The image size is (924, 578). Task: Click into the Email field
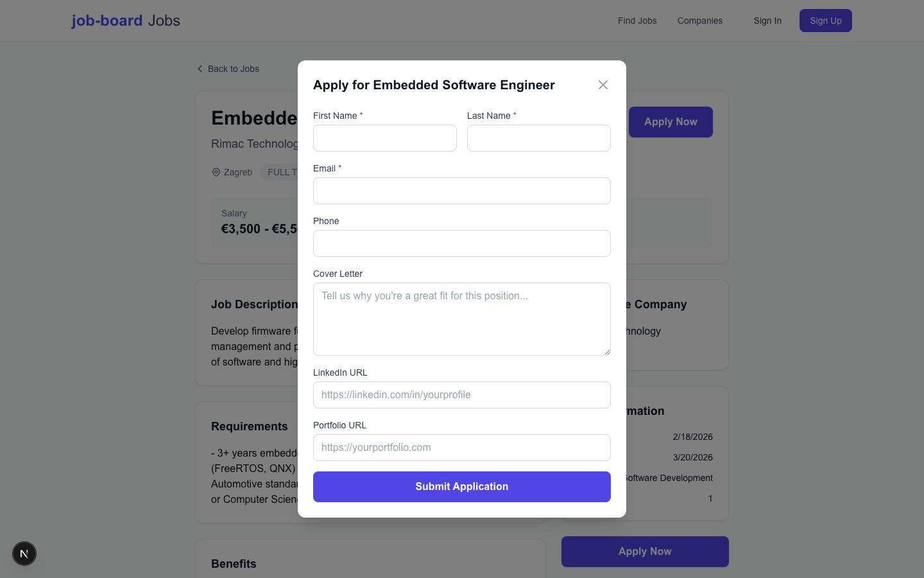coord(461,190)
